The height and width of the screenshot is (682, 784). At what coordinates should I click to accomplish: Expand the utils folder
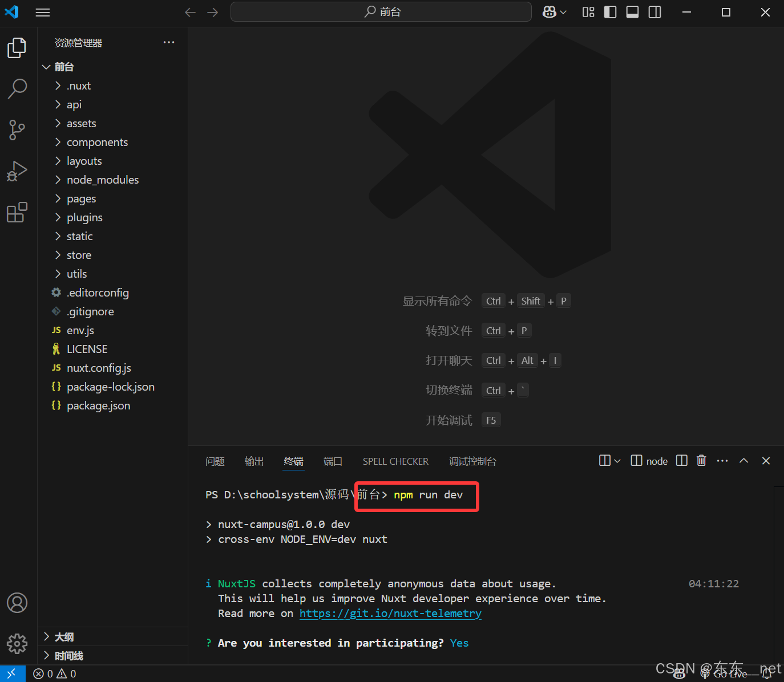113,274
